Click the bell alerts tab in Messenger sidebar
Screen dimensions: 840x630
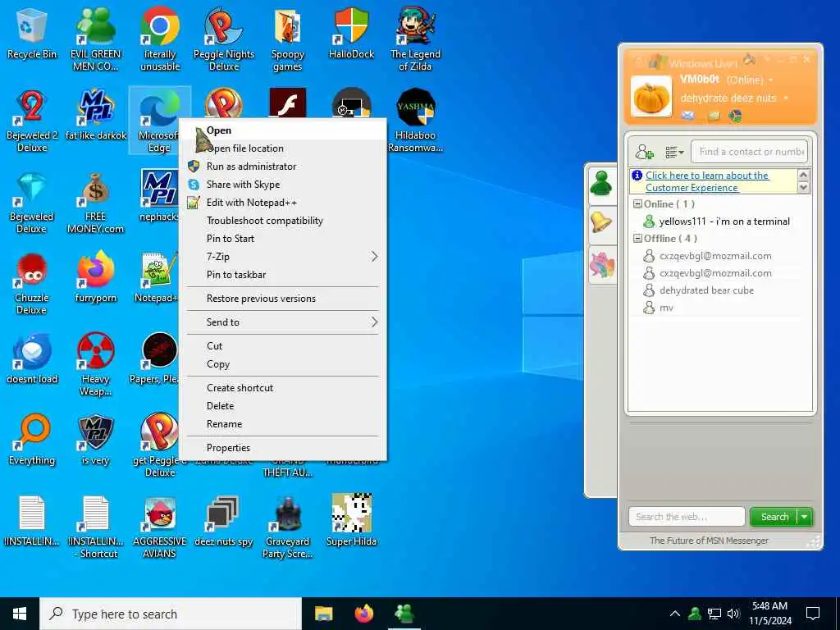click(x=601, y=221)
